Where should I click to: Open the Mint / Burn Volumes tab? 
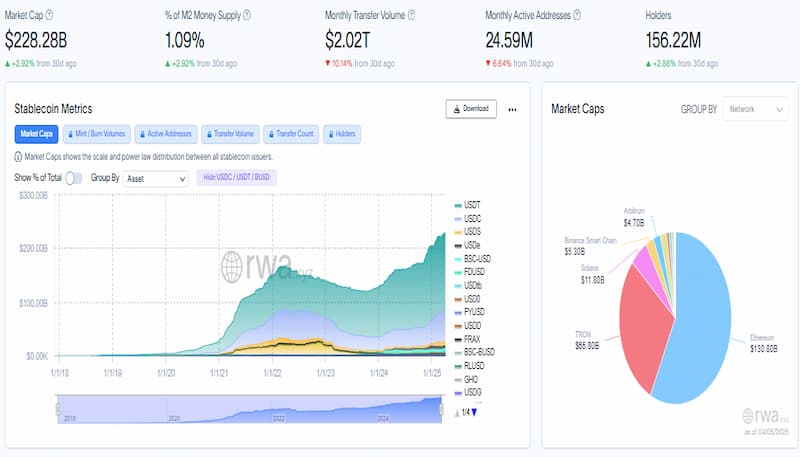97,134
